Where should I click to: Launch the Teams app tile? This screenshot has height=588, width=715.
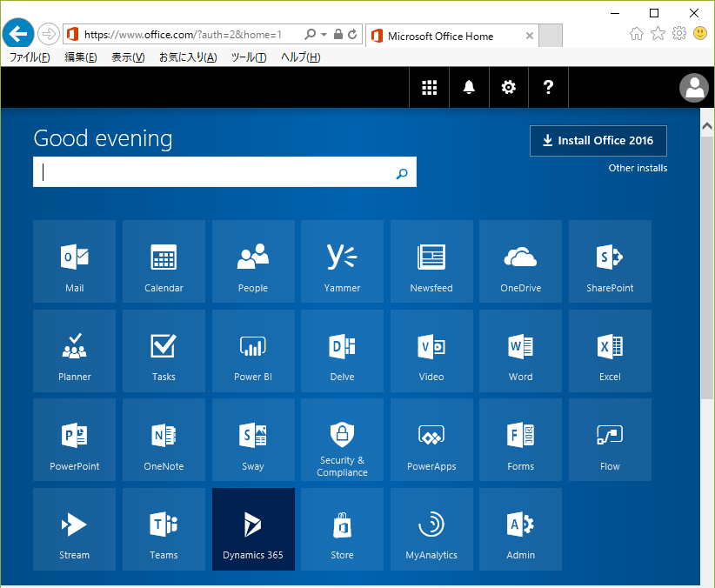[164, 528]
